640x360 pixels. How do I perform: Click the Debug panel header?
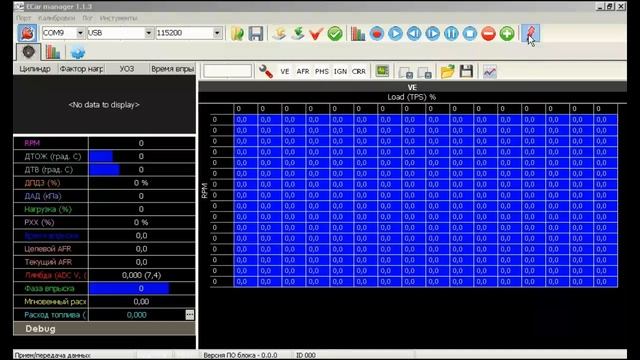click(104, 329)
